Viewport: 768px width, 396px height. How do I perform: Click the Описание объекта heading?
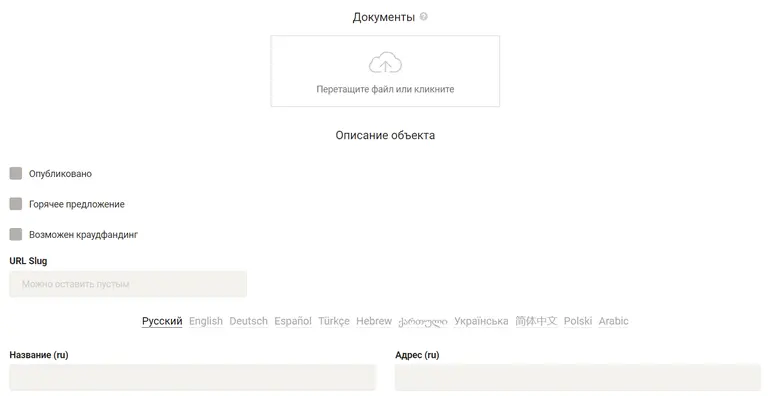pos(385,135)
